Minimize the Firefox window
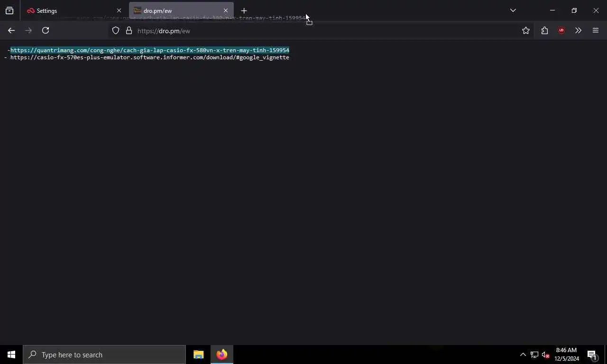Image resolution: width=607 pixels, height=364 pixels. point(552,10)
